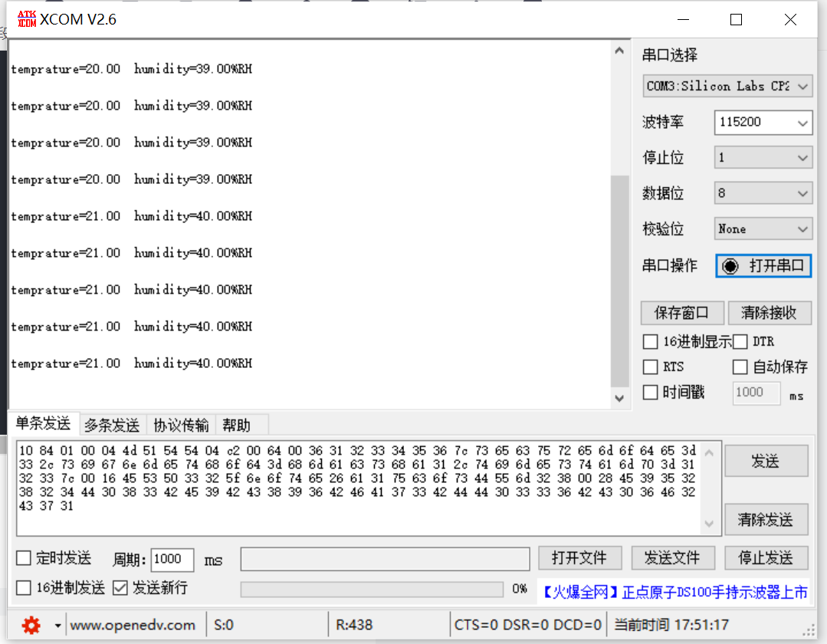Uncheck 发送新行 send newline checkbox
Screen dimensions: 827x644
point(120,587)
